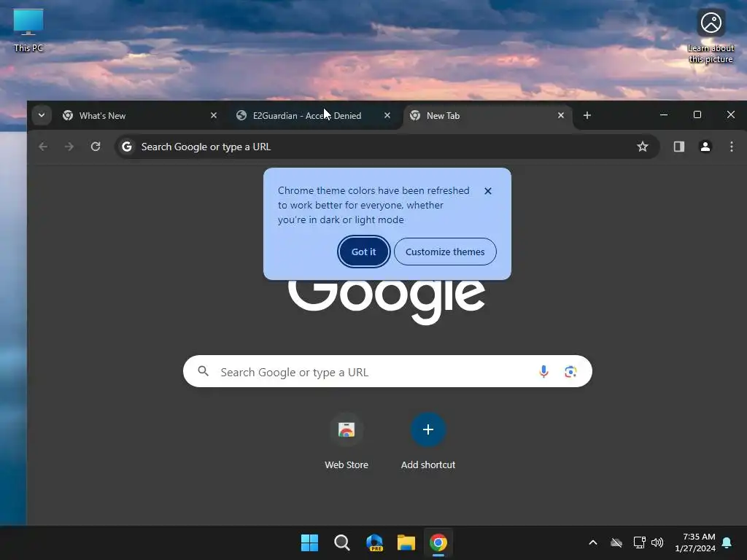Launch Microsoft Edge from taskbar

(x=374, y=542)
